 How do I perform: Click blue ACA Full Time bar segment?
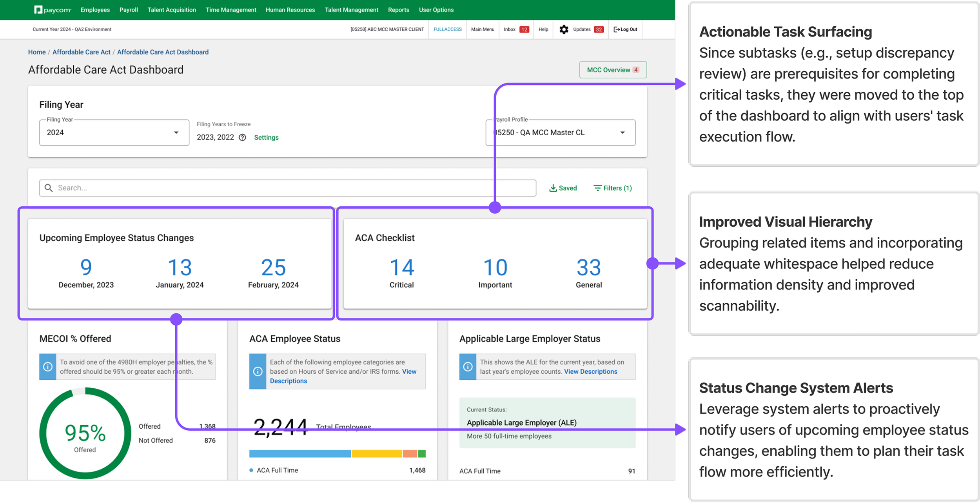pos(300,454)
